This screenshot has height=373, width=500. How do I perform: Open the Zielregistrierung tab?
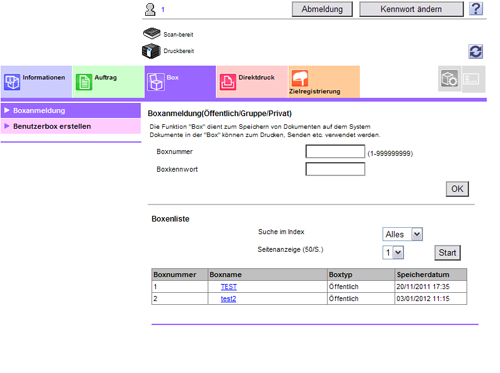324,82
